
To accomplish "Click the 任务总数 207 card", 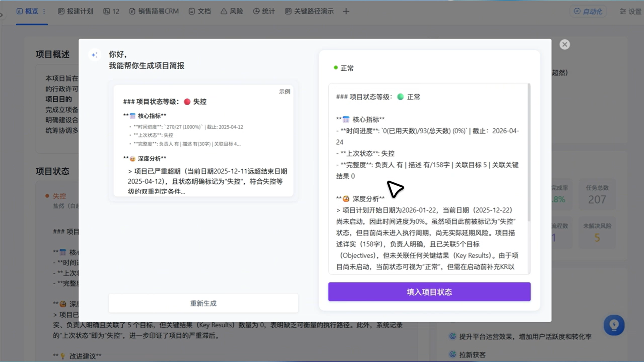I will [597, 194].
